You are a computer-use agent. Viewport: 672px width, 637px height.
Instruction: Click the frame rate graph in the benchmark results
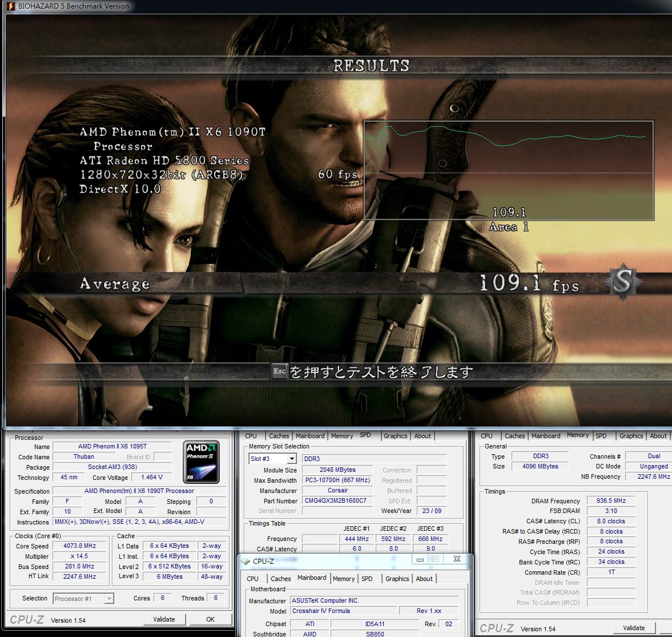pyautogui.click(x=508, y=170)
